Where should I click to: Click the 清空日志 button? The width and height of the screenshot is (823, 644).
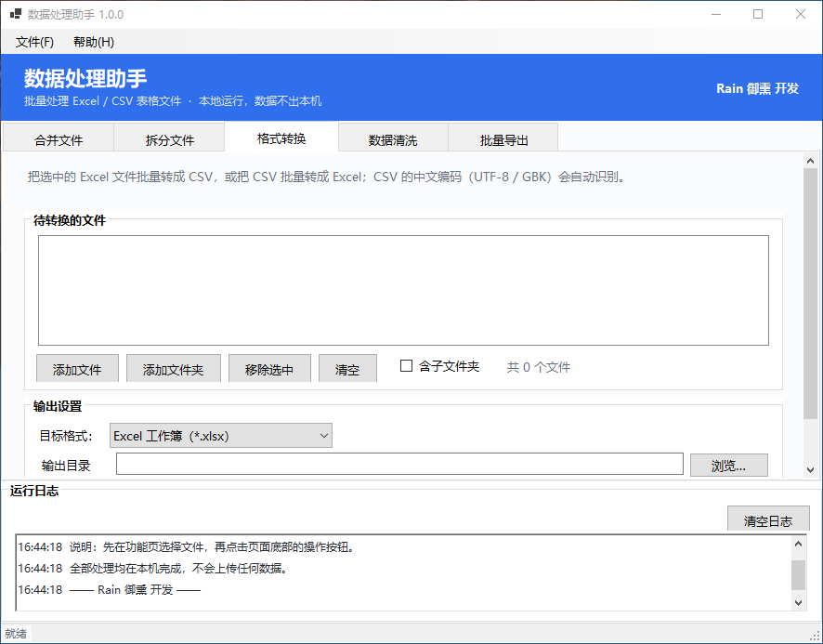[x=768, y=520]
